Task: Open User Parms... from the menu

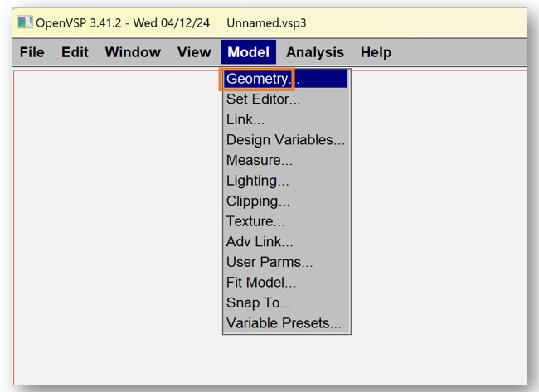Action: tap(269, 262)
